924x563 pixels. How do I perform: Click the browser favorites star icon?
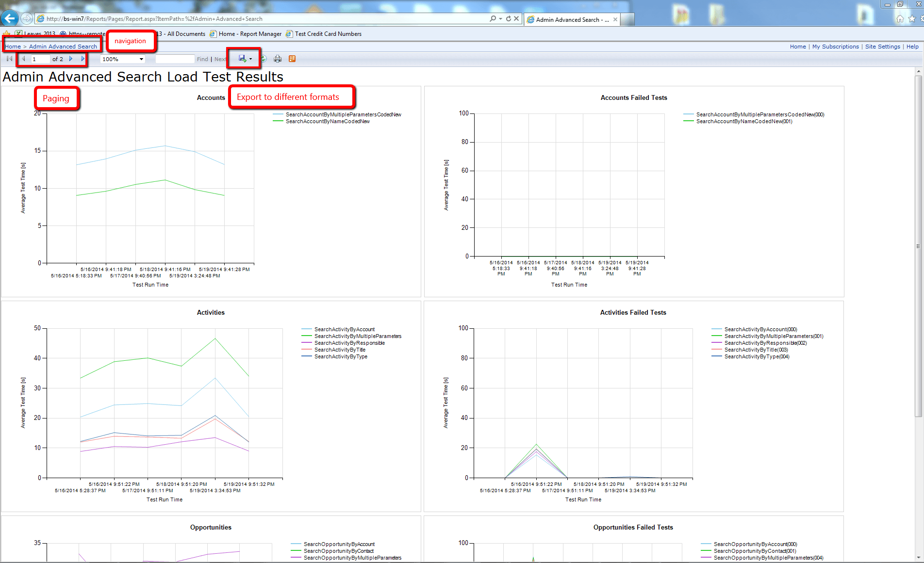click(911, 18)
